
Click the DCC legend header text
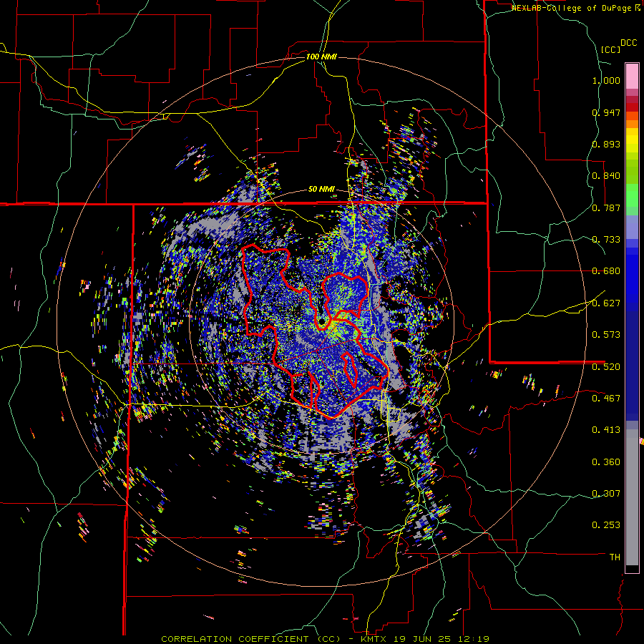click(x=628, y=43)
